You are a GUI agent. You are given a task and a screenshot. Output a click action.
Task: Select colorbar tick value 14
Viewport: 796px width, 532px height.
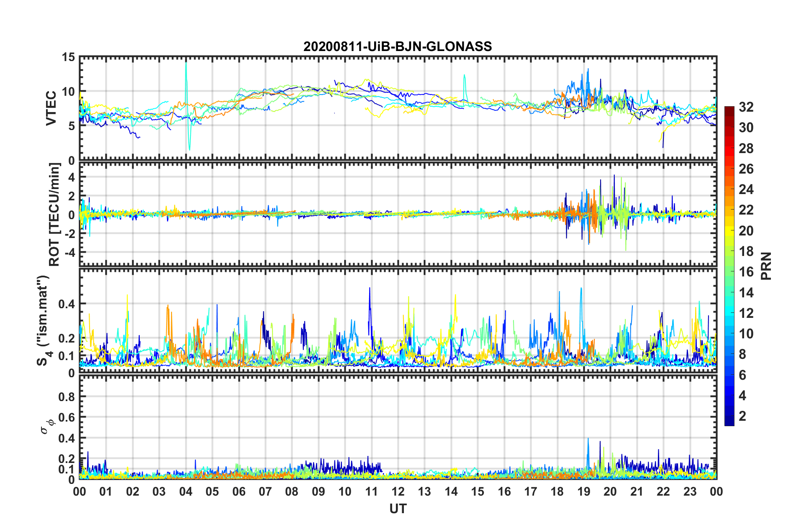[746, 293]
